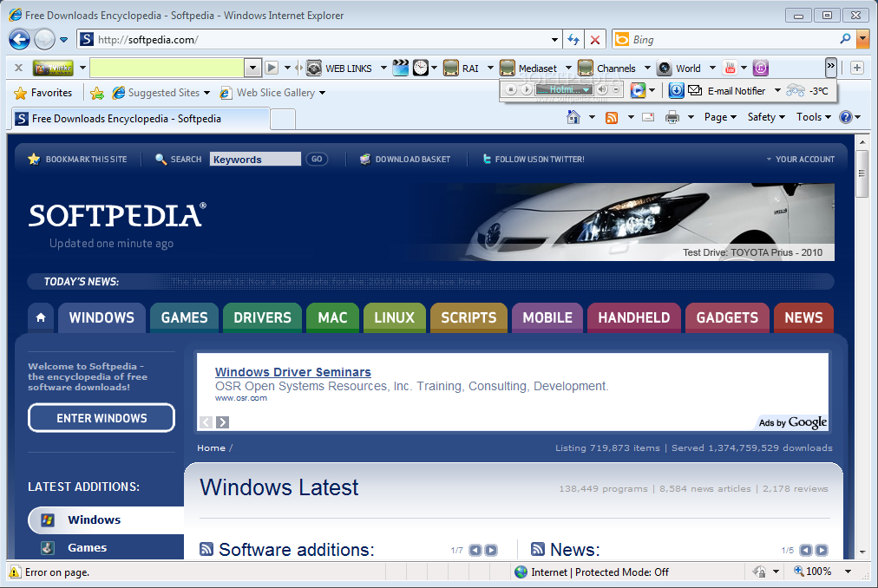Click the Softpedia home icon tab
This screenshot has width=878, height=588.
point(41,317)
